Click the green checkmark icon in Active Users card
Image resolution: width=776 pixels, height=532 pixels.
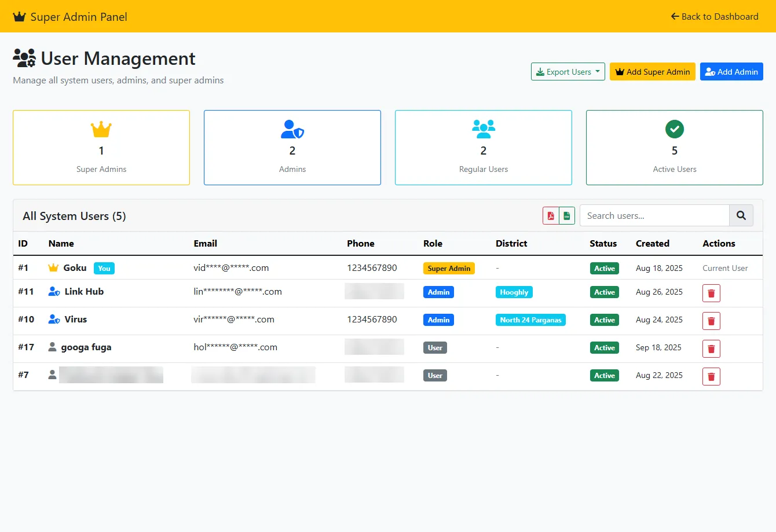675,129
